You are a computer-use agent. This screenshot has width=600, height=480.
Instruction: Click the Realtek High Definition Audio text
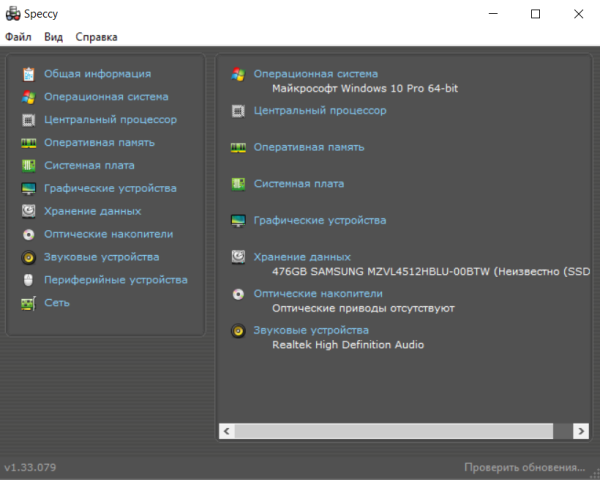tap(348, 345)
